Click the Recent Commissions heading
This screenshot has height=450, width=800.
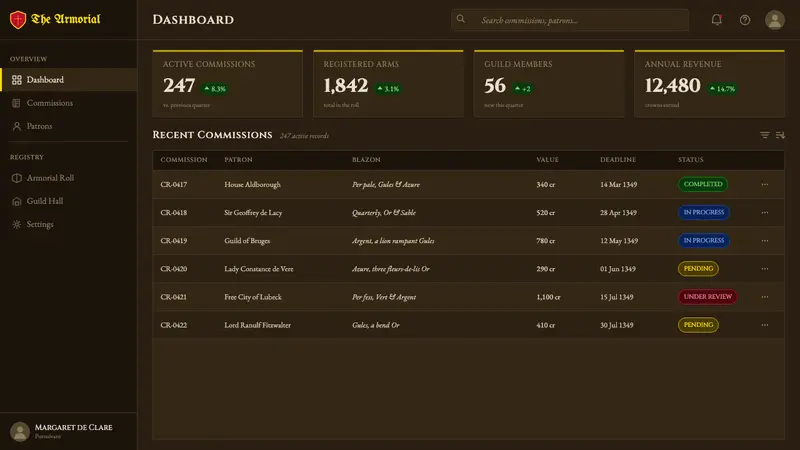(x=212, y=135)
